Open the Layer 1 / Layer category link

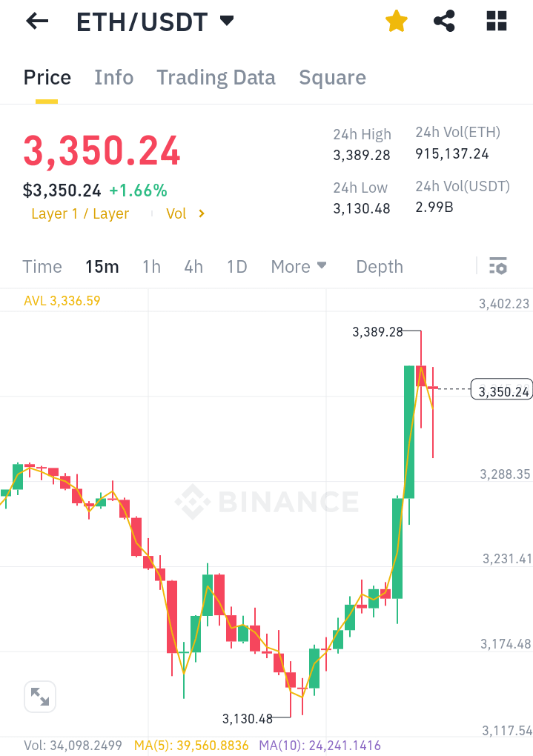coord(80,213)
